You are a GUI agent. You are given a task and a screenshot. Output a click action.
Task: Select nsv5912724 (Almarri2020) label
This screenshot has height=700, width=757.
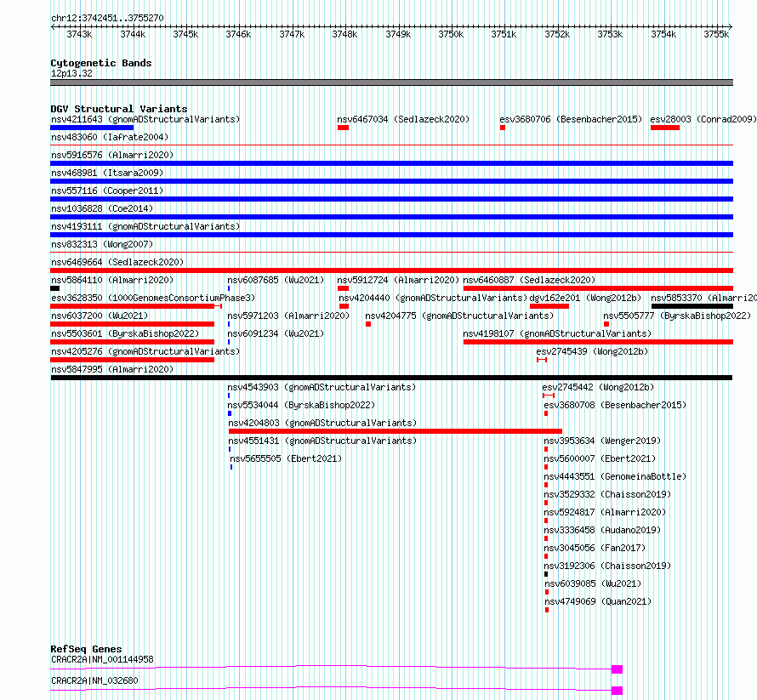[x=398, y=280]
